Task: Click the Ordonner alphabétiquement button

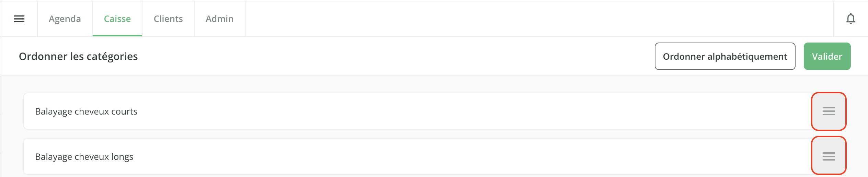Action: point(725,56)
